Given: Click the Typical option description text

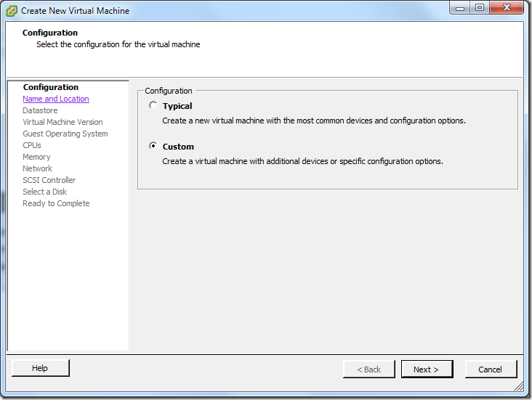Looking at the screenshot, I should pos(314,121).
